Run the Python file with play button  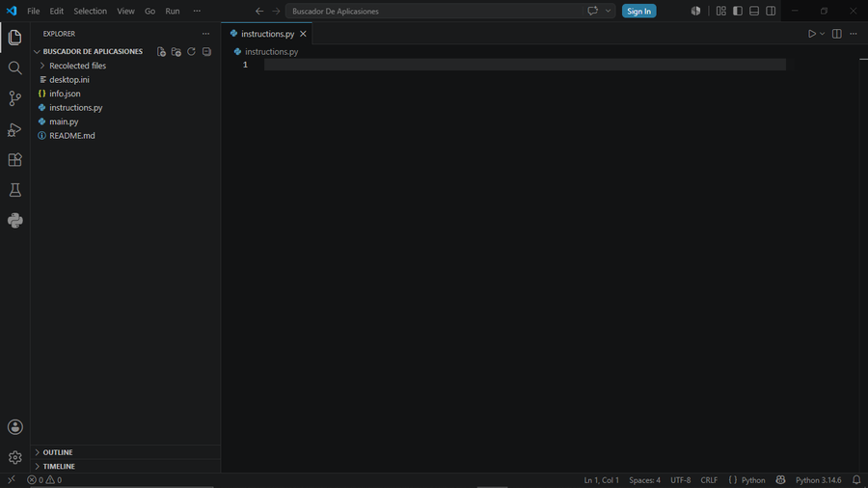811,34
